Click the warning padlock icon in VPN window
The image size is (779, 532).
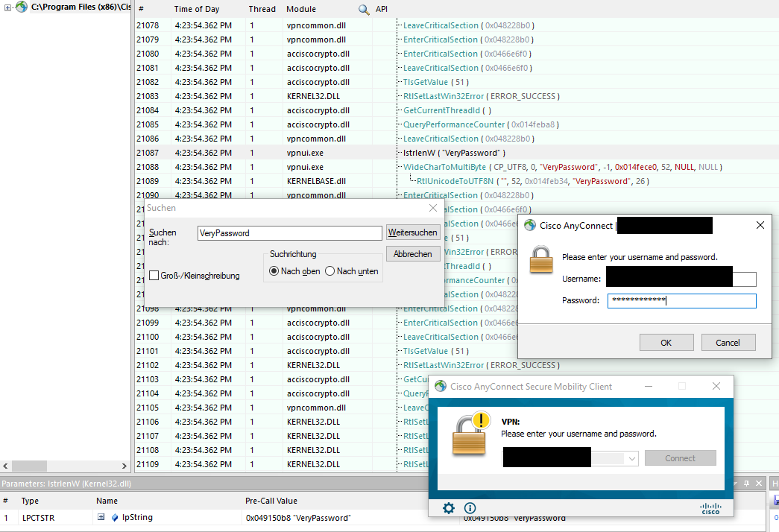tap(470, 434)
